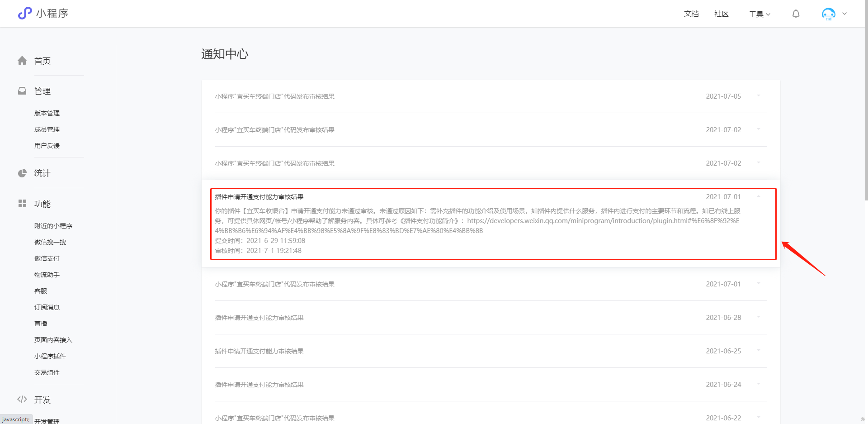Open 页面内容接入 in the sidebar
The height and width of the screenshot is (424, 868).
pos(53,340)
